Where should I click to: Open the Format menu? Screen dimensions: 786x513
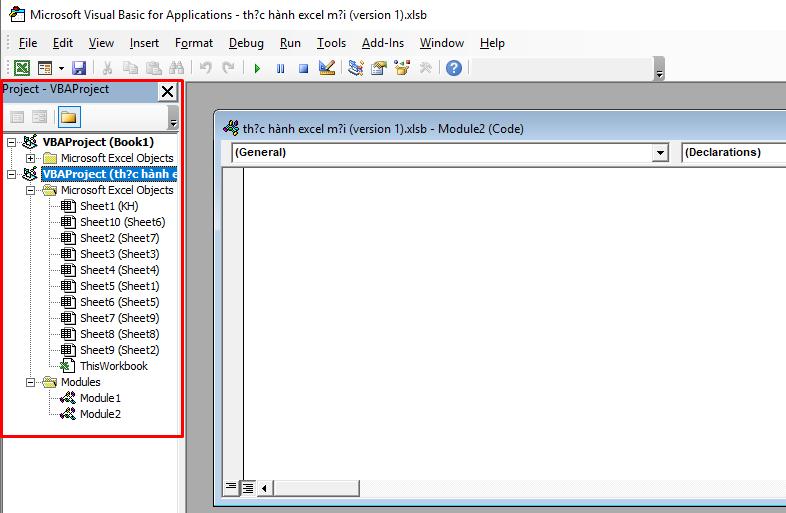193,43
